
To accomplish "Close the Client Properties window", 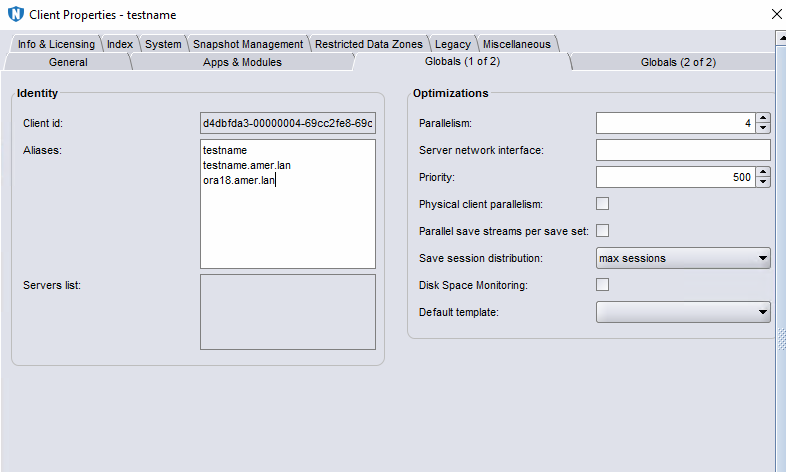I will [776, 14].
